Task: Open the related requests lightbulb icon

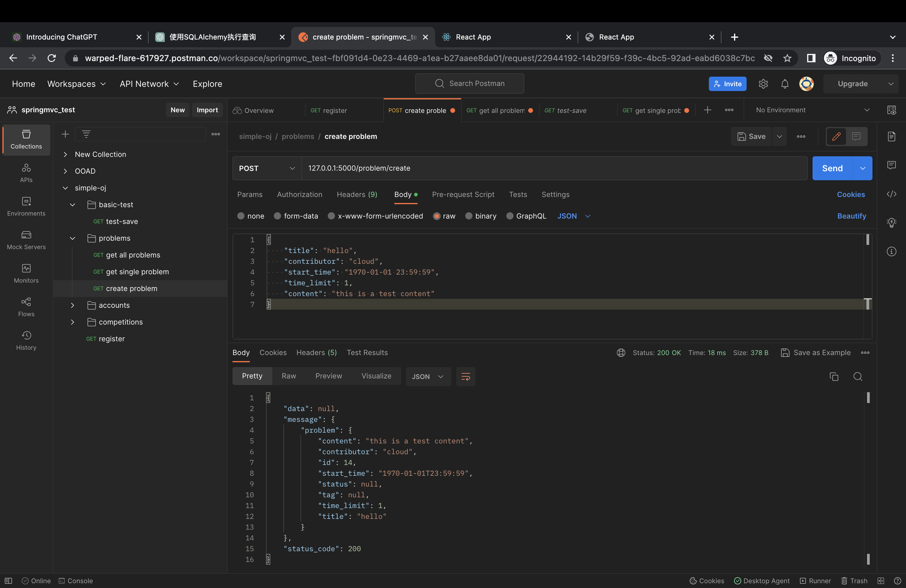Action: [x=892, y=222]
